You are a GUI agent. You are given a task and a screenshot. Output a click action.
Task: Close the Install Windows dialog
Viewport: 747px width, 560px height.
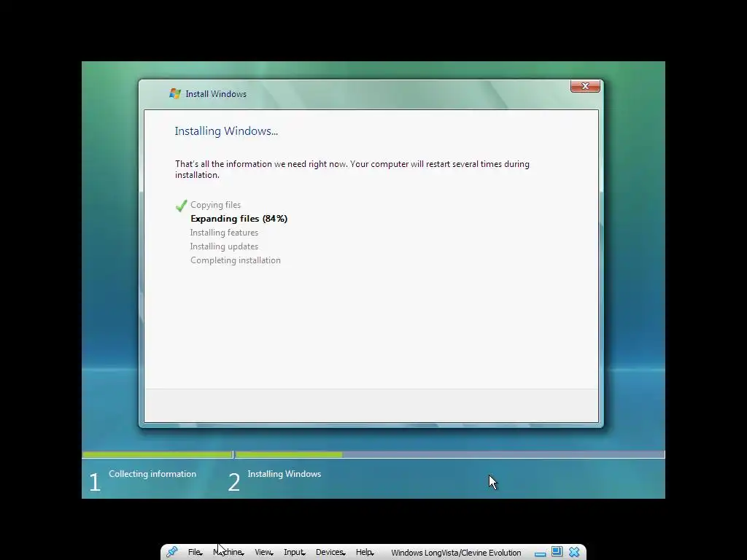pos(585,86)
